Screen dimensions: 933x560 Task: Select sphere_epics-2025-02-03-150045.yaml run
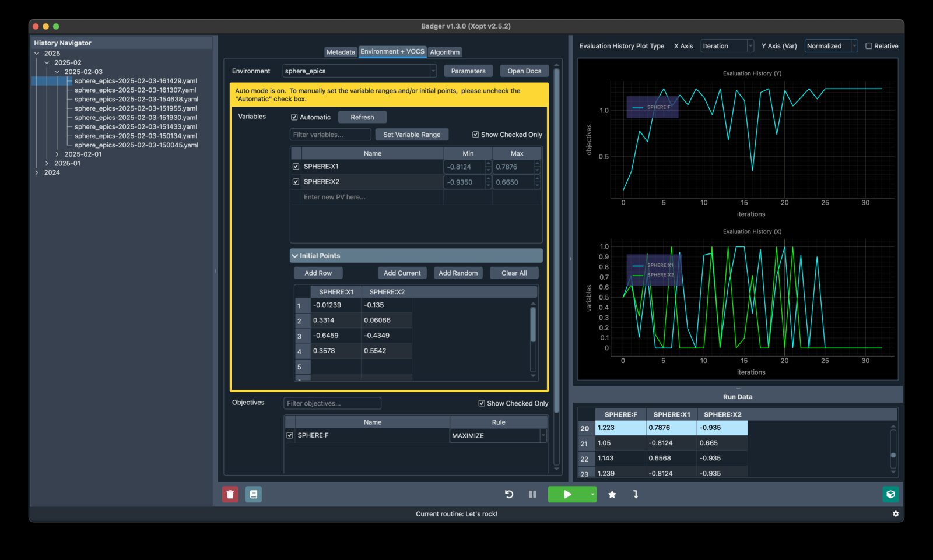[136, 145]
